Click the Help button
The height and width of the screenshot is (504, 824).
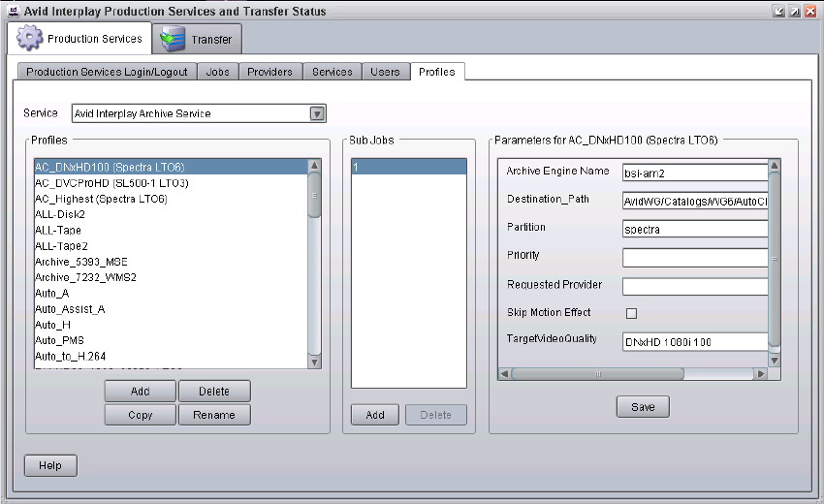(x=50, y=465)
